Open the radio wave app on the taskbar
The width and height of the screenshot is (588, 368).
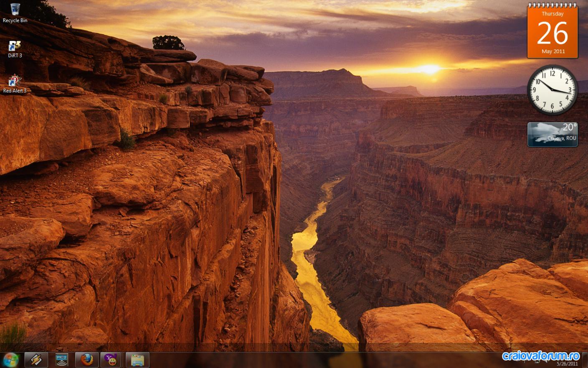point(62,360)
